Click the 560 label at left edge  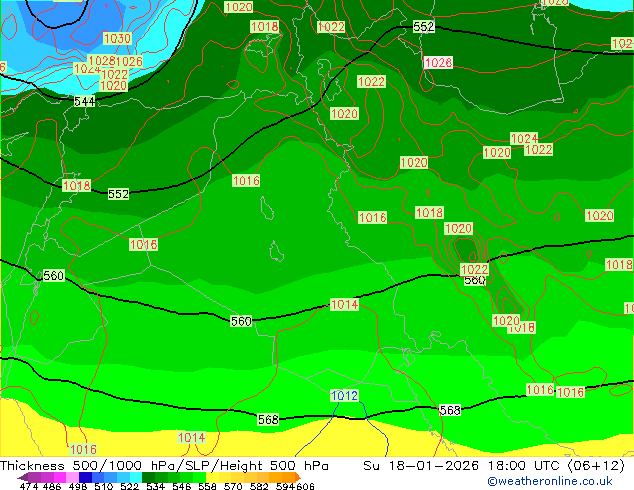[x=53, y=276]
